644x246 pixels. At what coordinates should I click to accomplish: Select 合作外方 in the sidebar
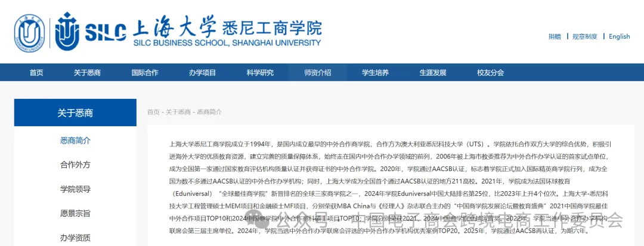click(75, 165)
